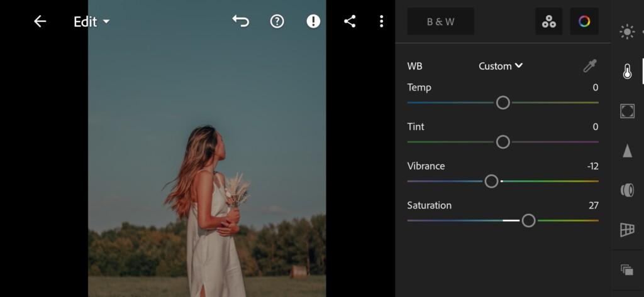
Task: Click the Saturation value 27
Action: pyautogui.click(x=594, y=205)
